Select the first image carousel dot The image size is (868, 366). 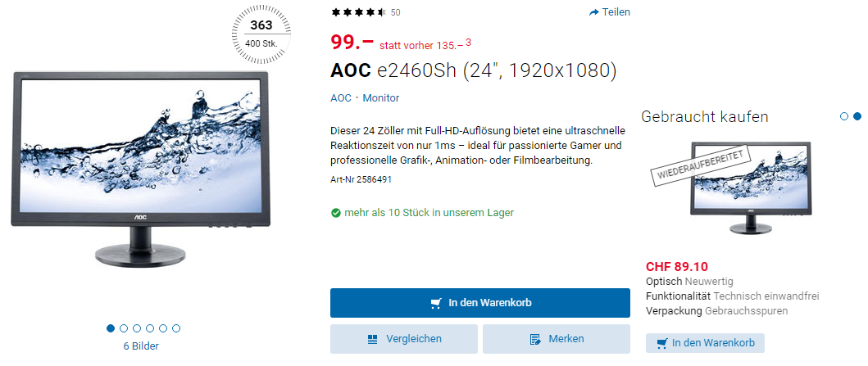click(x=111, y=328)
